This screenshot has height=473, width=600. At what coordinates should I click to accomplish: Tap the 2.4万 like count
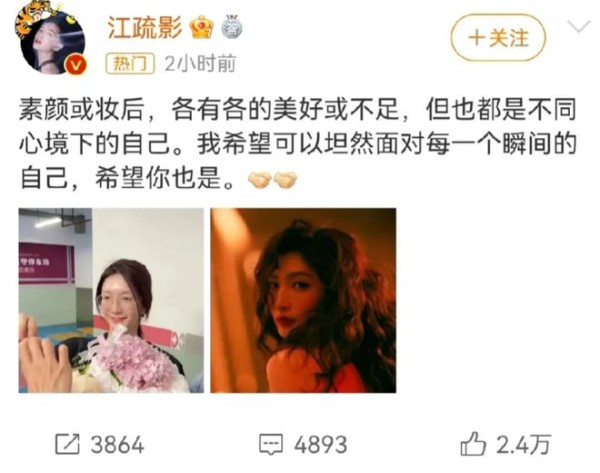[x=523, y=445]
